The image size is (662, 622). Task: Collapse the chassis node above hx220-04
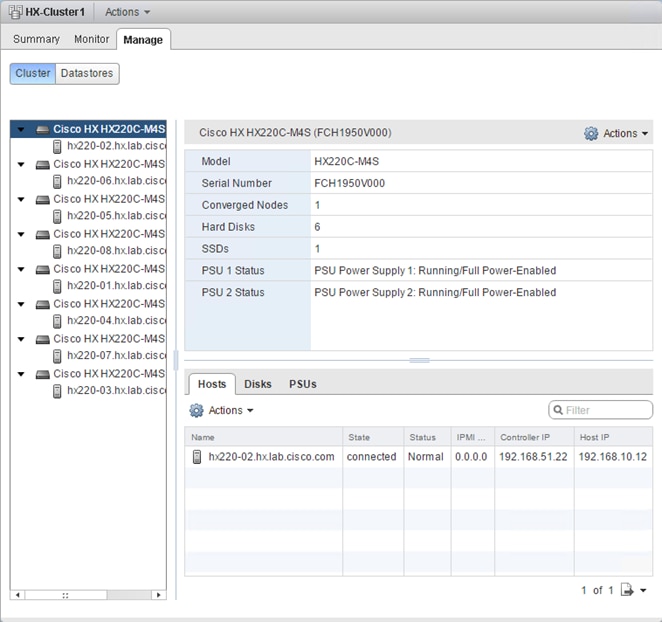point(21,304)
